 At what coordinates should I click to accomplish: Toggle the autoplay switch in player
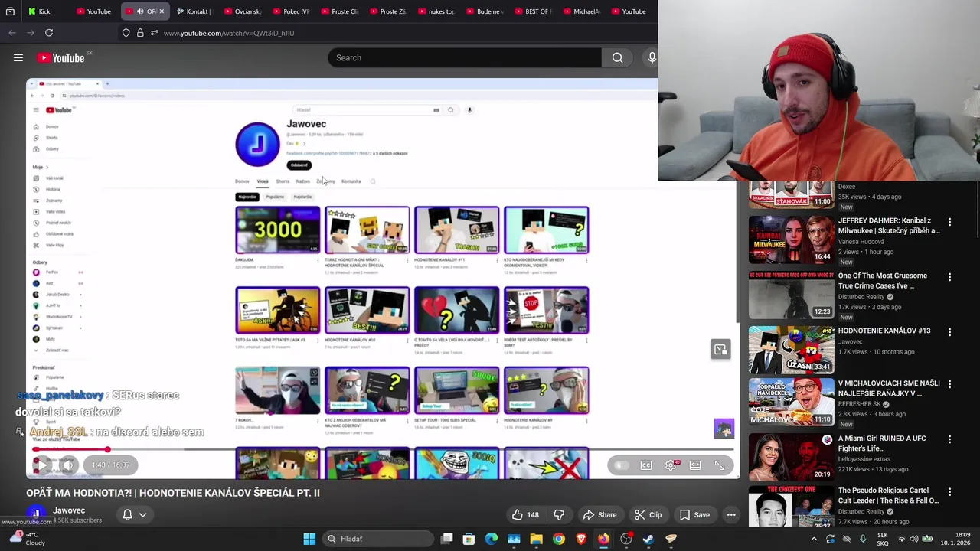point(621,465)
